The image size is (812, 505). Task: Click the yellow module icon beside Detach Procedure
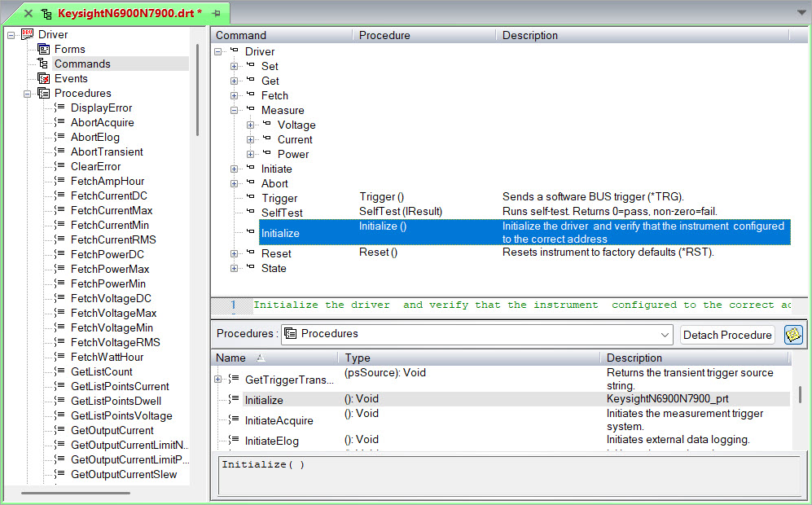click(793, 334)
